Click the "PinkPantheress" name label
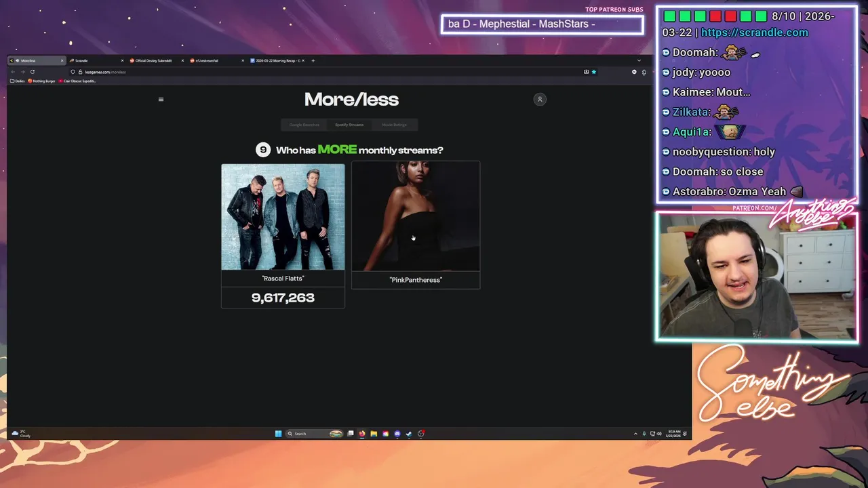Image resolution: width=868 pixels, height=488 pixels. 416,280
